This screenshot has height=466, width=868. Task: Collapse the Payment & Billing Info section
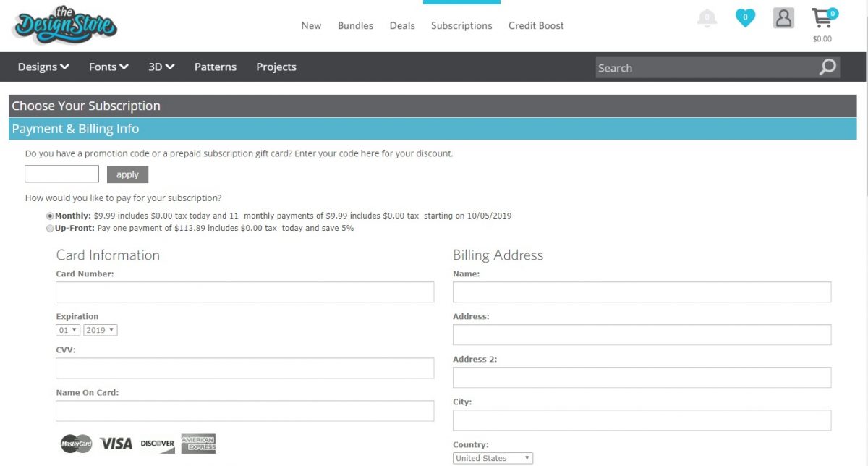433,129
